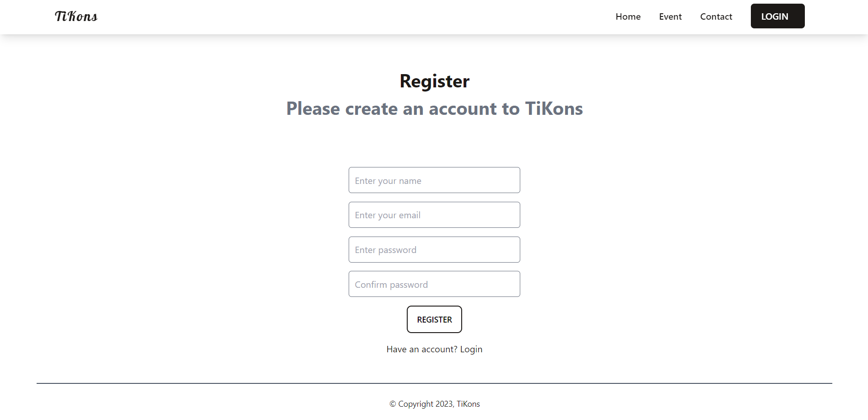This screenshot has width=868, height=420.
Task: Click the password entry field
Action: coord(434,249)
